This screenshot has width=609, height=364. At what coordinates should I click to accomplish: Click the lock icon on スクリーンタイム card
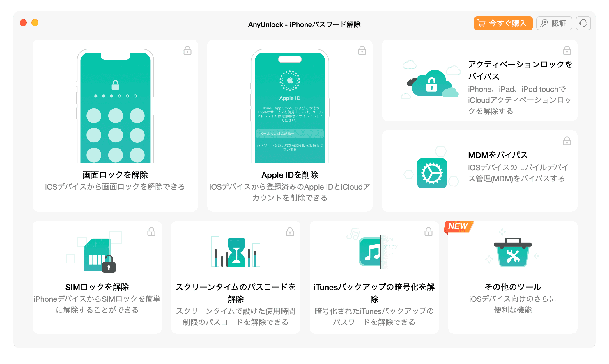(x=290, y=232)
